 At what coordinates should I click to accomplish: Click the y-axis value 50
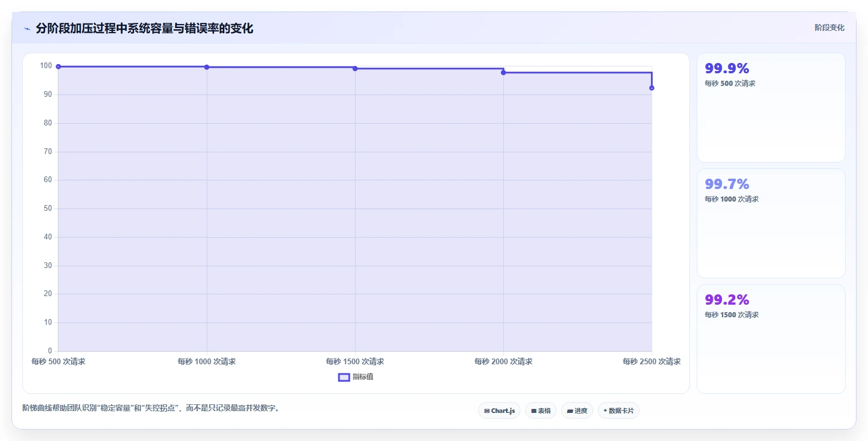tap(48, 208)
